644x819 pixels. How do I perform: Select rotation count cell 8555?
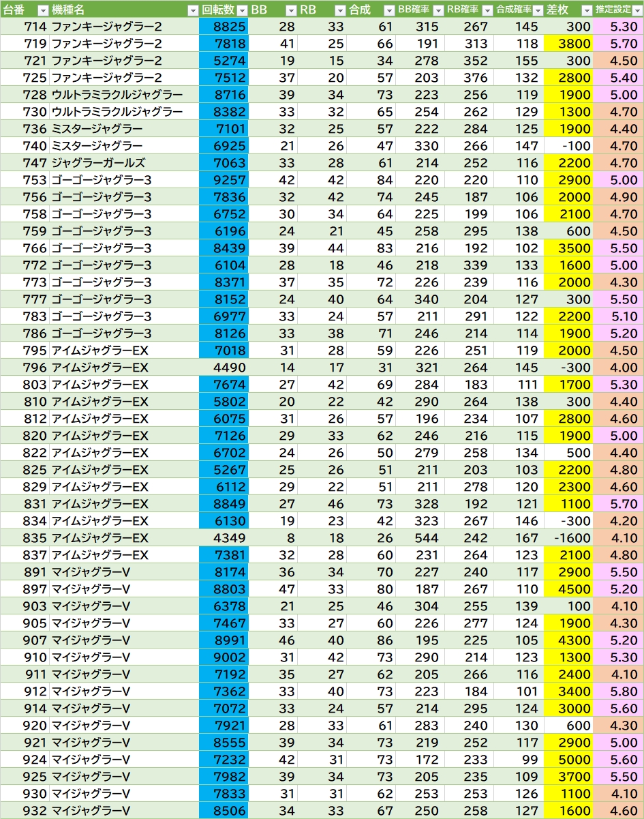(224, 743)
